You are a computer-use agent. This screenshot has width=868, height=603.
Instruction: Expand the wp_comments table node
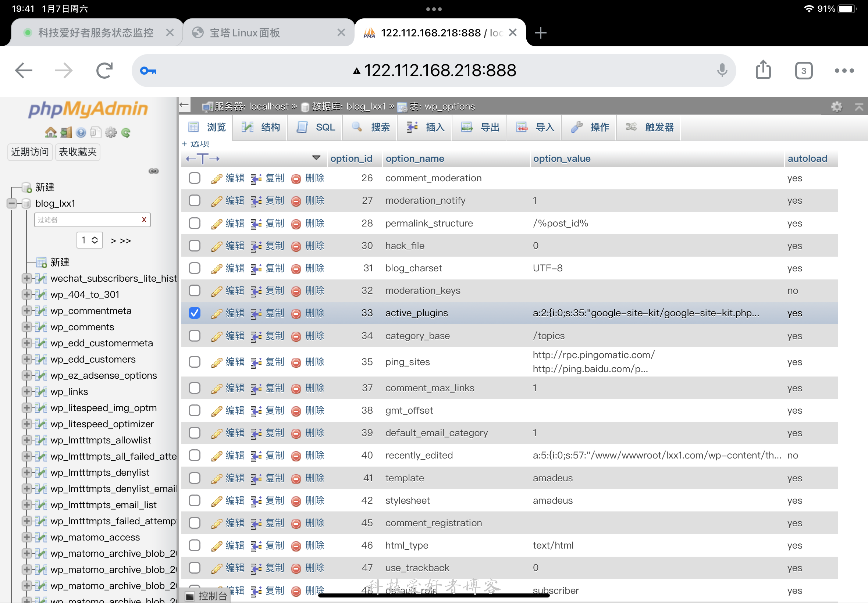point(26,327)
